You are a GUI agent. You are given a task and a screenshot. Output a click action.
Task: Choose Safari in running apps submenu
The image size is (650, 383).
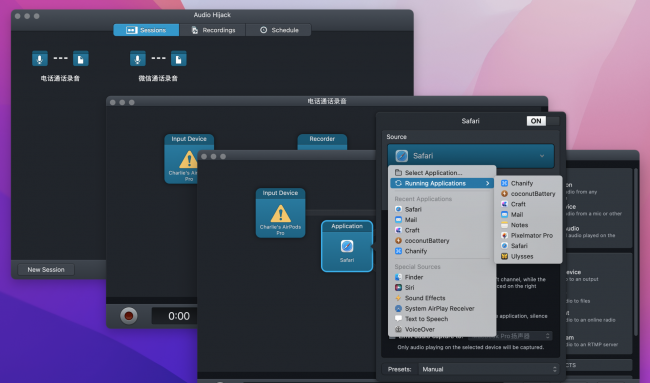click(x=529, y=246)
